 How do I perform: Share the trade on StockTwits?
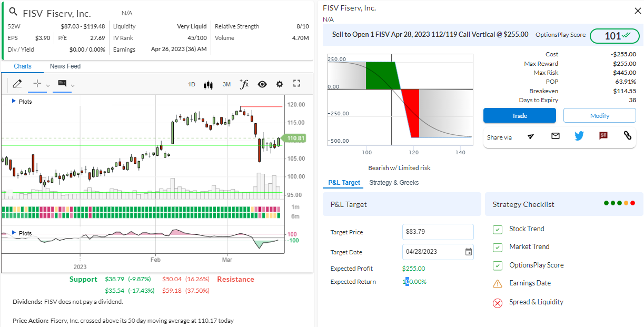603,136
